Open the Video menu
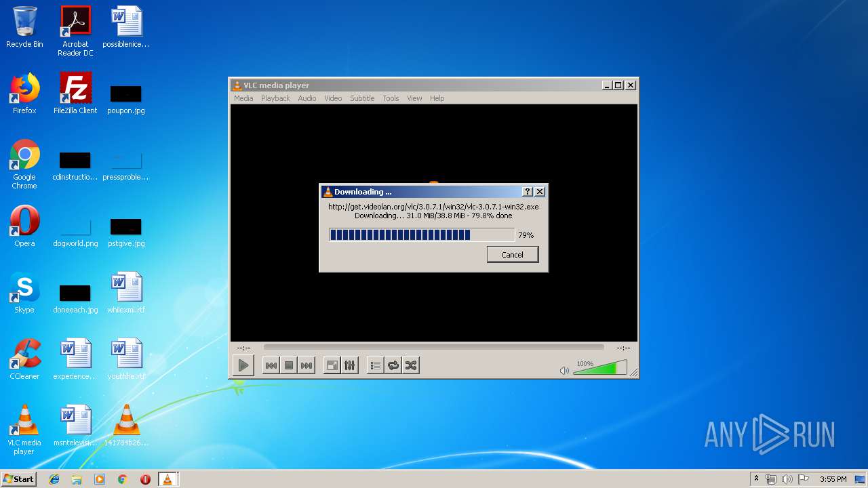Image resolution: width=868 pixels, height=488 pixels. [333, 98]
